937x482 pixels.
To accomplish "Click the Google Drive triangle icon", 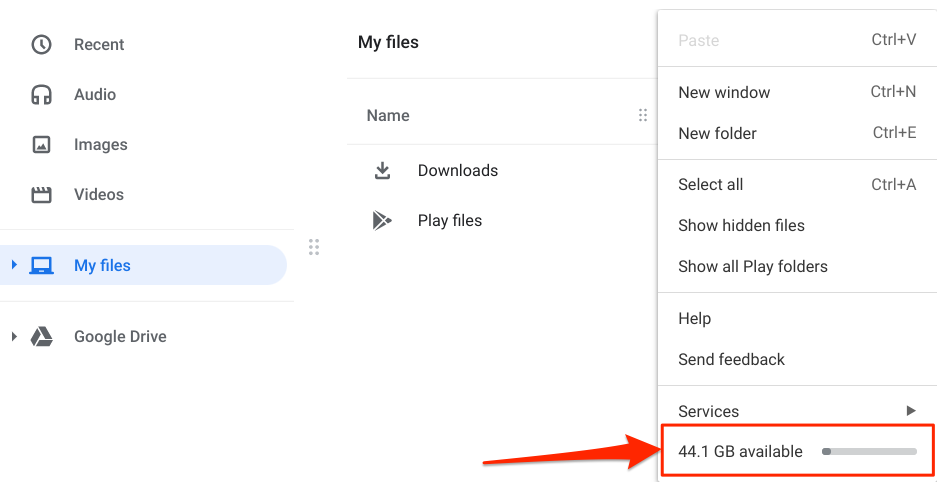I will pos(41,337).
